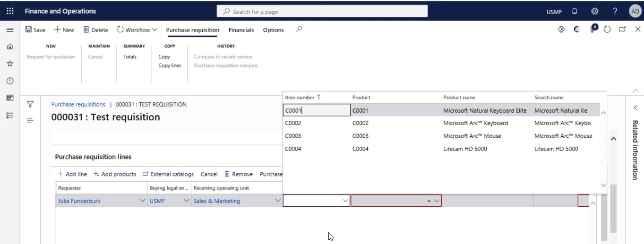This screenshot has width=644, height=244.
Task: Click the C0001 item number filter field
Action: pyautogui.click(x=317, y=110)
